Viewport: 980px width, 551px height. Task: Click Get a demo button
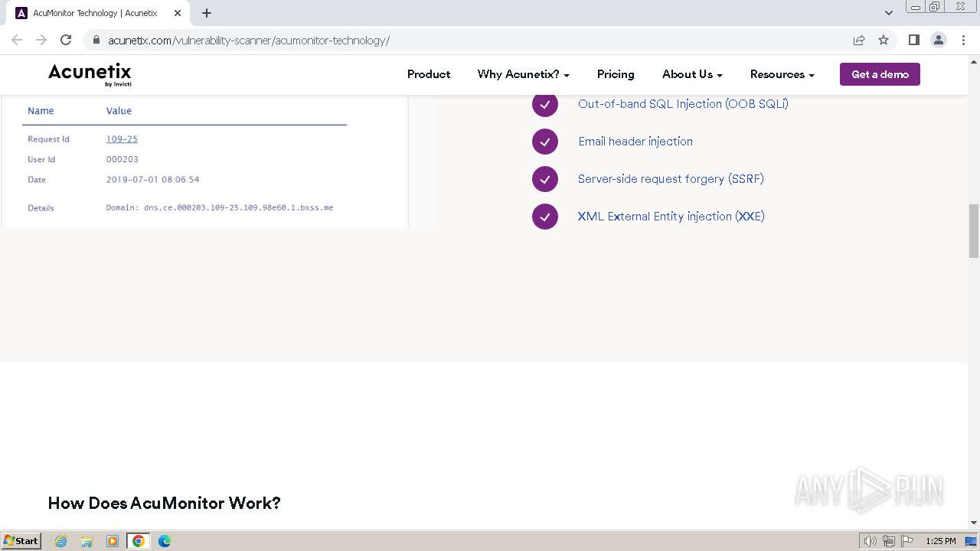880,74
